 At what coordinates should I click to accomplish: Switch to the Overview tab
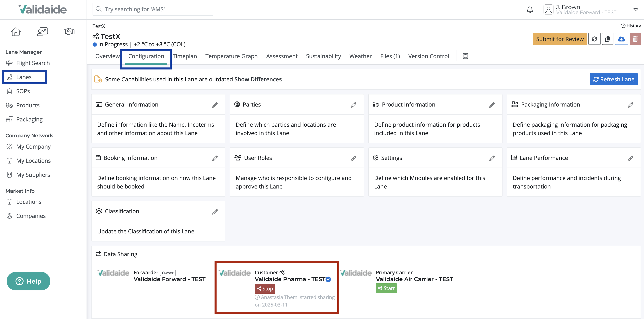107,56
